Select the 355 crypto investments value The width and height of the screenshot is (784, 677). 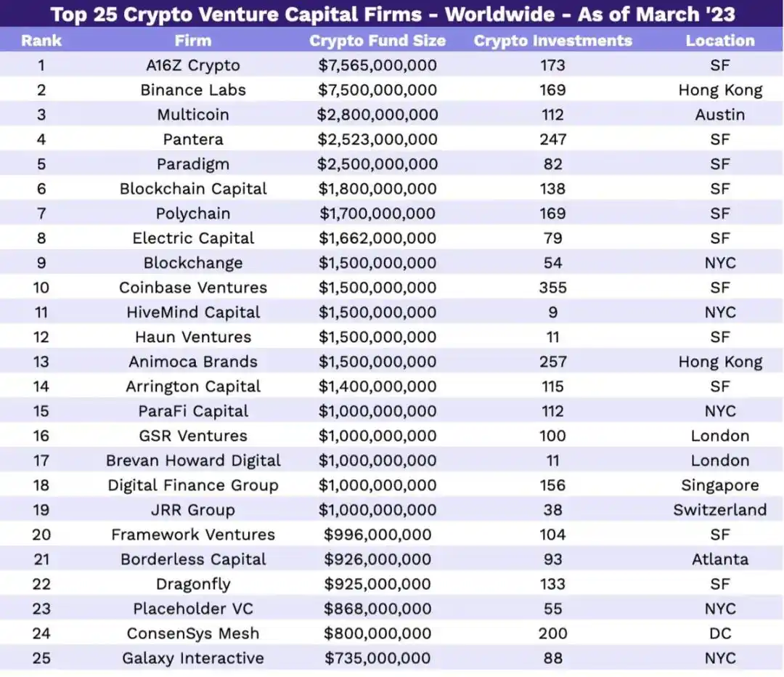(552, 288)
